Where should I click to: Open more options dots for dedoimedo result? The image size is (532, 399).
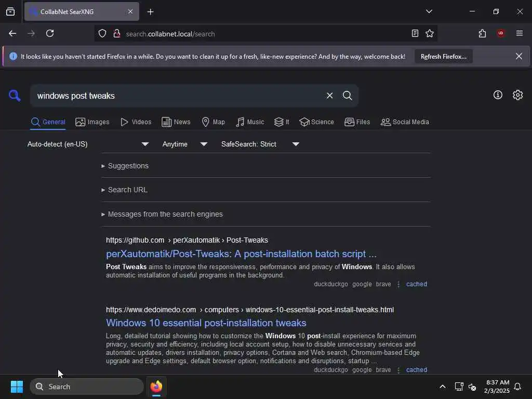398,370
